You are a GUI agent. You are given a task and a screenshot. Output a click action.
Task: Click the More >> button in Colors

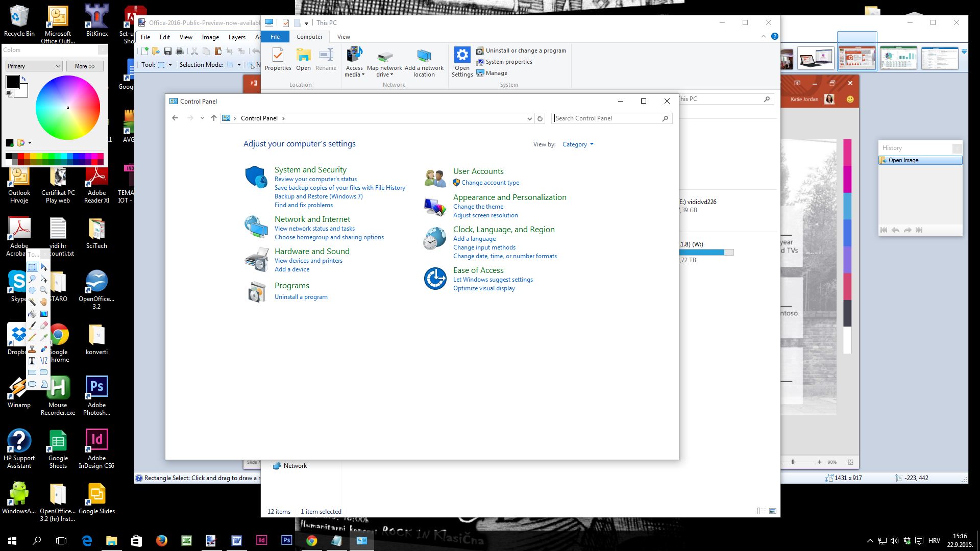(85, 66)
